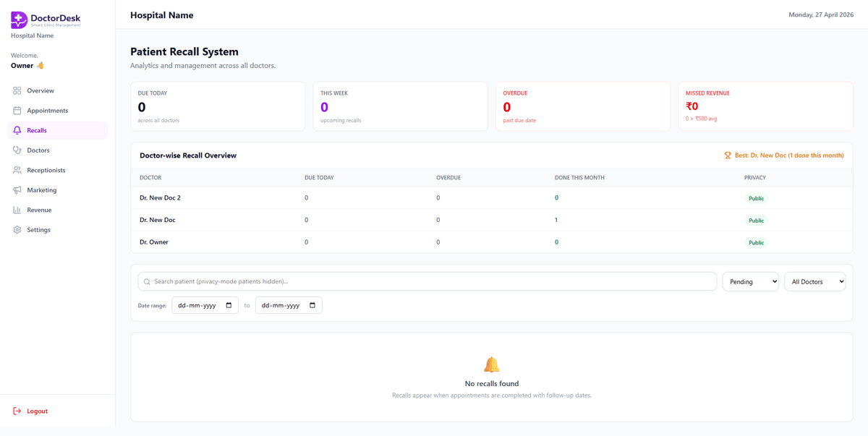This screenshot has width=868, height=436.
Task: Click the Doctors stethoscope icon
Action: [x=17, y=150]
